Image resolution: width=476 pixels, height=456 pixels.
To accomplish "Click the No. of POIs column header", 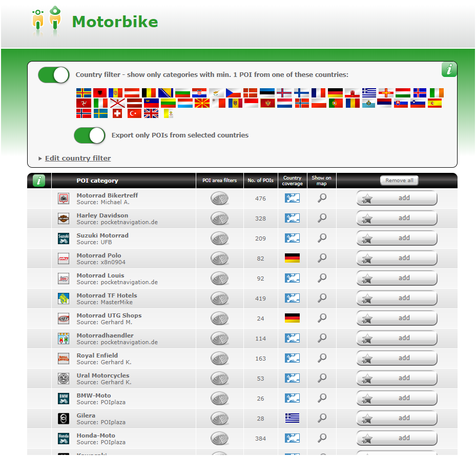I will [x=260, y=181].
